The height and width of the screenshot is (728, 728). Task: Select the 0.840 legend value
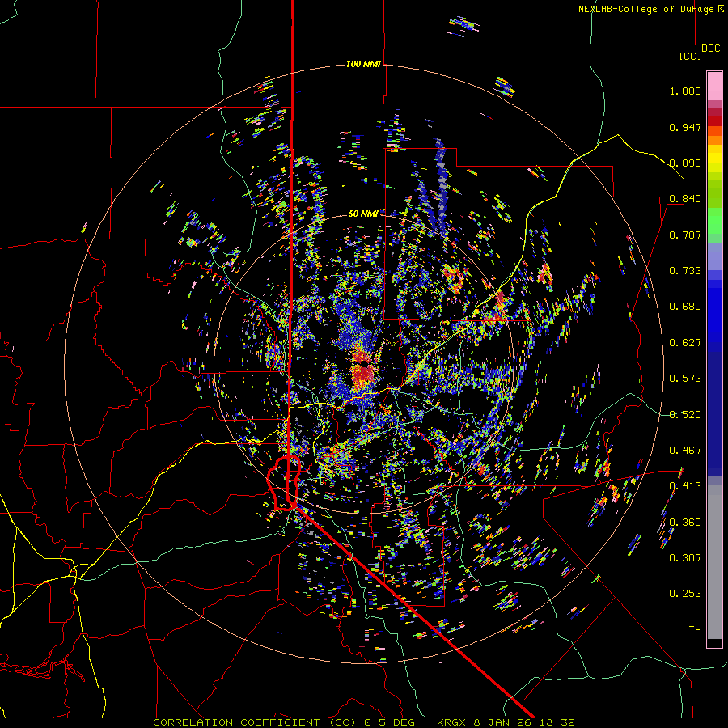point(685,199)
